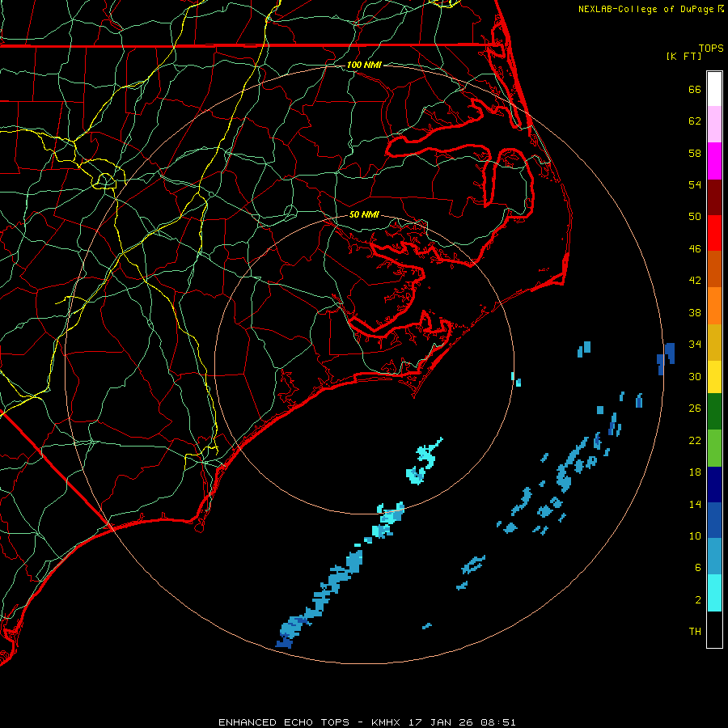
Task: Click the 08:51 timestamp
Action: pyautogui.click(x=498, y=722)
